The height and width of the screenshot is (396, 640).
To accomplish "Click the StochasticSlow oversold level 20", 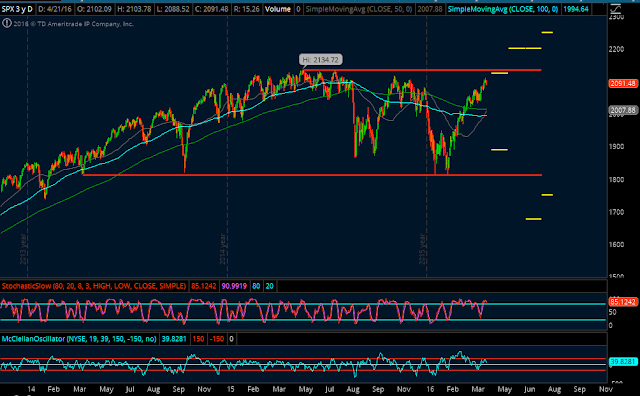I will pyautogui.click(x=269, y=286).
